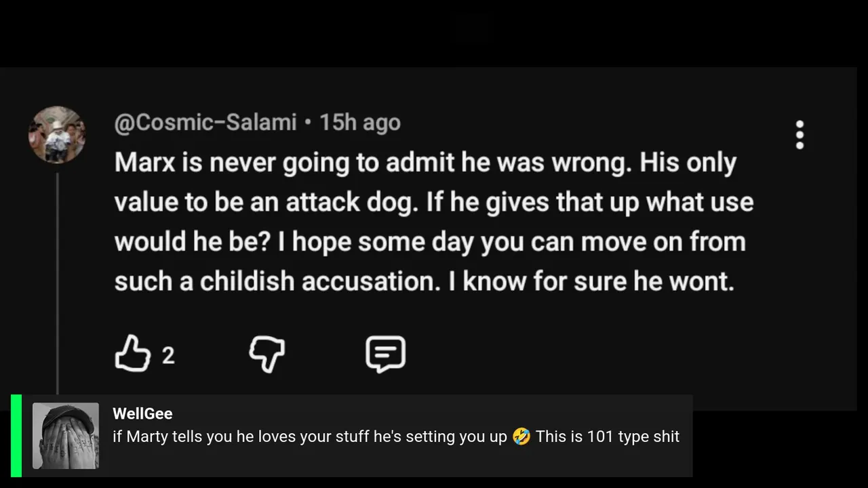Click the "15h ago" timestamp link
This screenshot has width=868, height=488.
[x=360, y=123]
